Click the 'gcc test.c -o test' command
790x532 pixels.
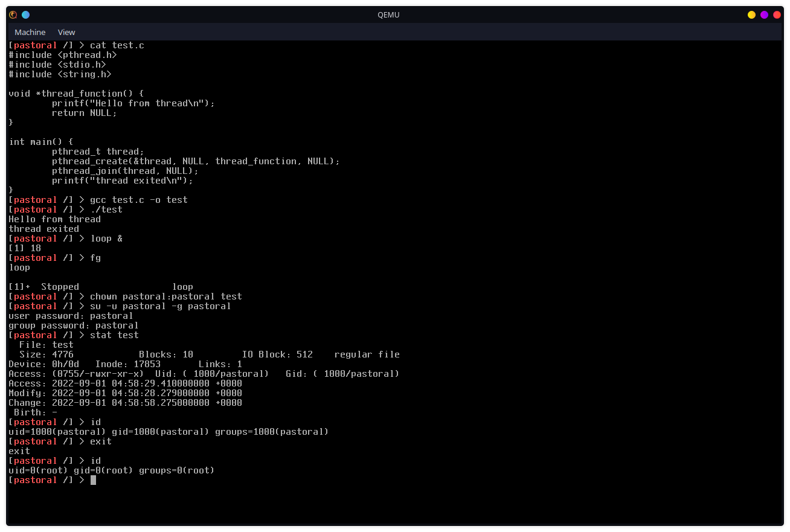coord(138,200)
